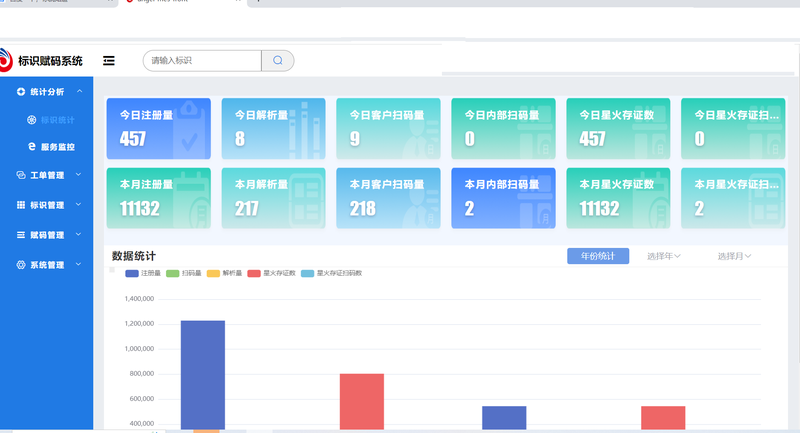Click the 600,000 axis label

tap(142, 399)
